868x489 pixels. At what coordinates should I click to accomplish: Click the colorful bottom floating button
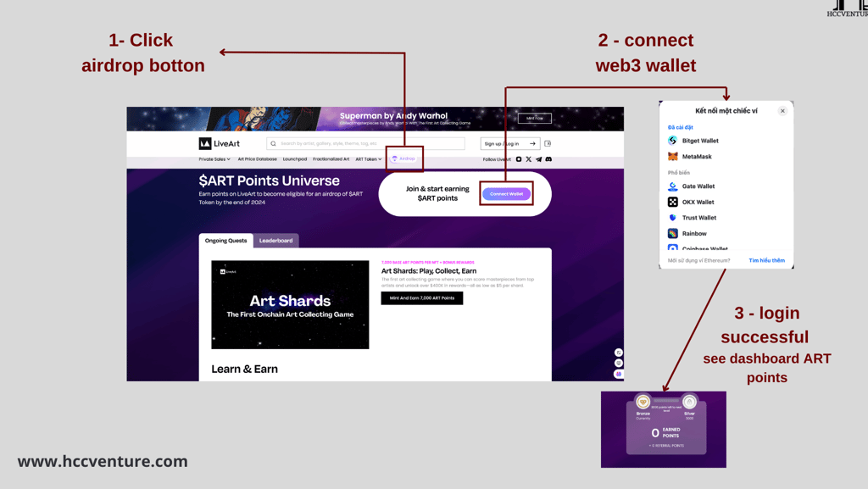click(619, 375)
